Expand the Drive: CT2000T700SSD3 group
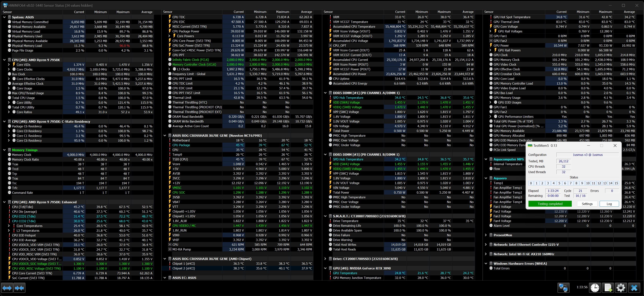 click(x=325, y=259)
